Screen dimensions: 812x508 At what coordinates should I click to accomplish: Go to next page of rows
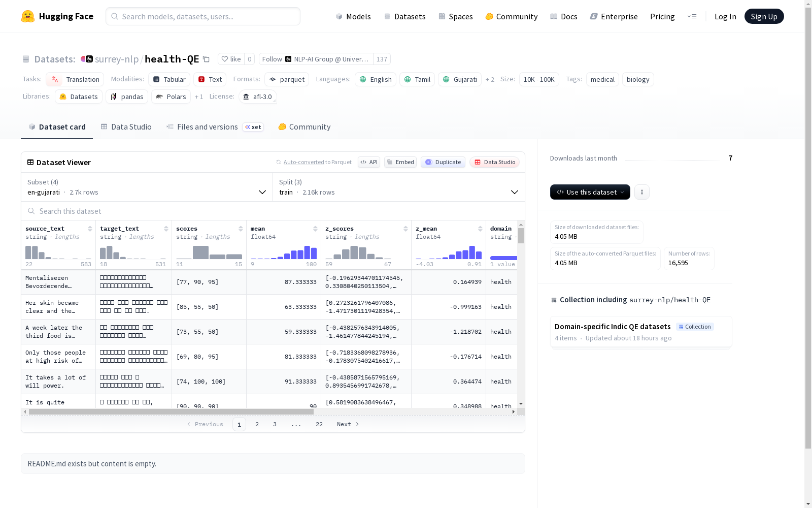click(348, 424)
